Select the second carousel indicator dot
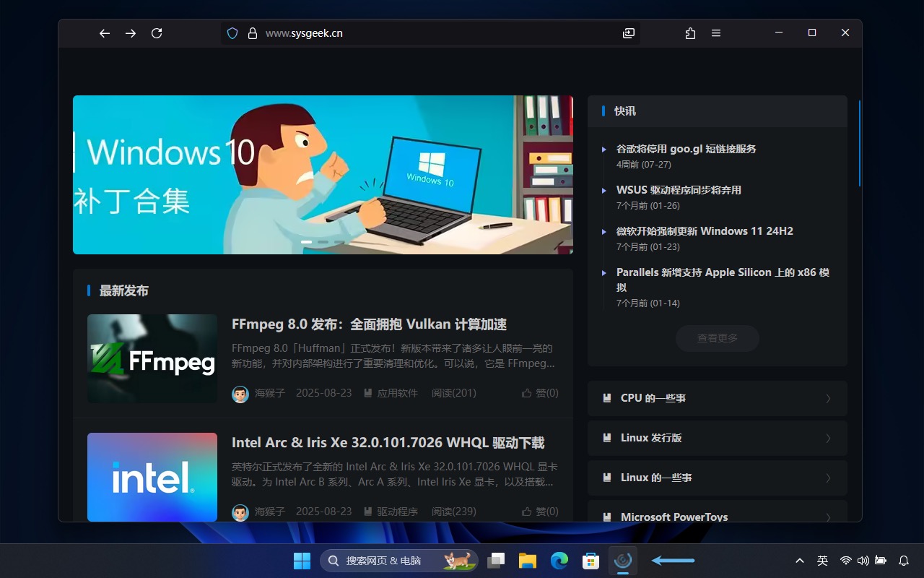 [323, 242]
